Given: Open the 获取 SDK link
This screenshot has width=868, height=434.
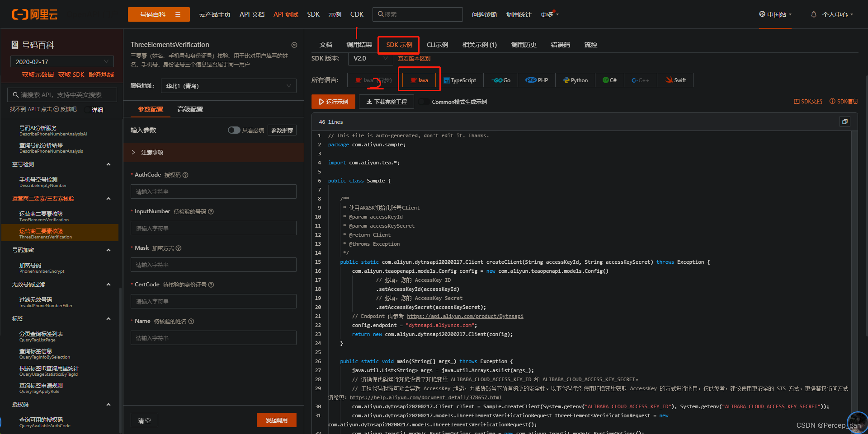Looking at the screenshot, I should 71,75.
